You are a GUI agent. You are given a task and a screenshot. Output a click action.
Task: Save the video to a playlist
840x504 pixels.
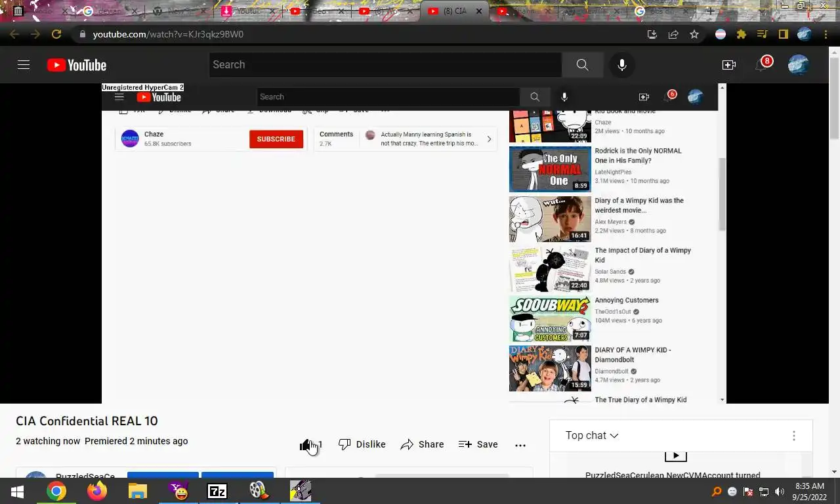(478, 444)
